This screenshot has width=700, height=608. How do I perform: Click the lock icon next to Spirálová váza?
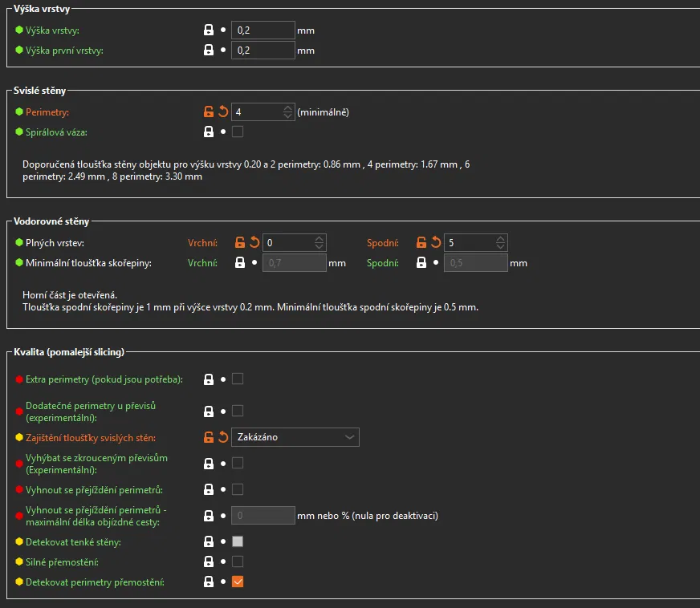coord(209,132)
